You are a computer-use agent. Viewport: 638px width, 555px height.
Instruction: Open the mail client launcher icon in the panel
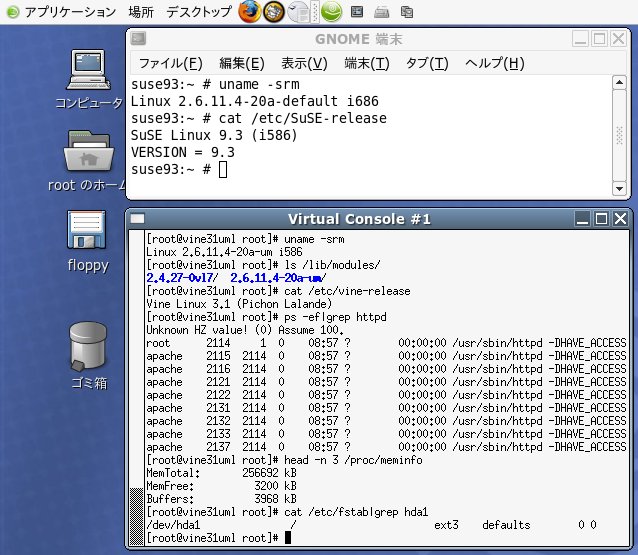click(274, 11)
